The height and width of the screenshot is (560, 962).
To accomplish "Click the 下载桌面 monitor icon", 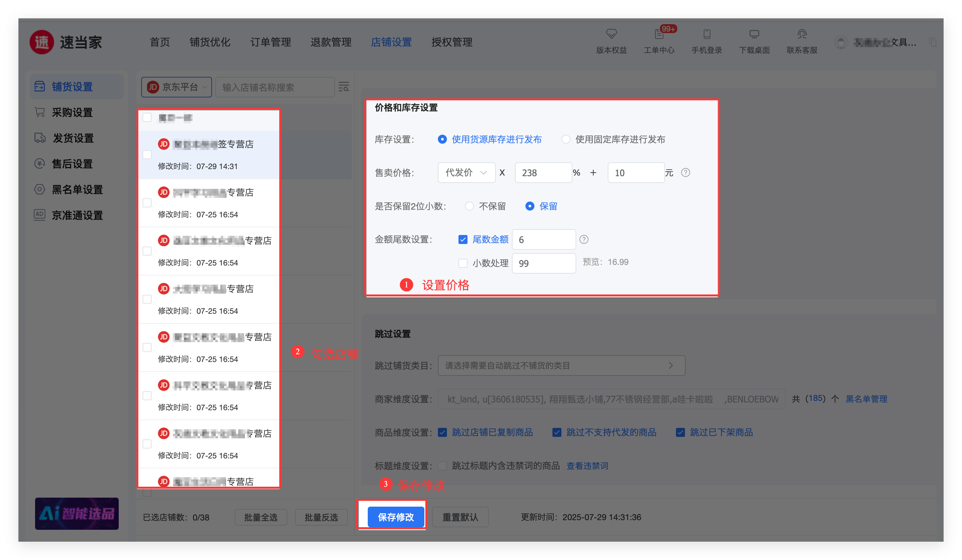I will tap(754, 34).
